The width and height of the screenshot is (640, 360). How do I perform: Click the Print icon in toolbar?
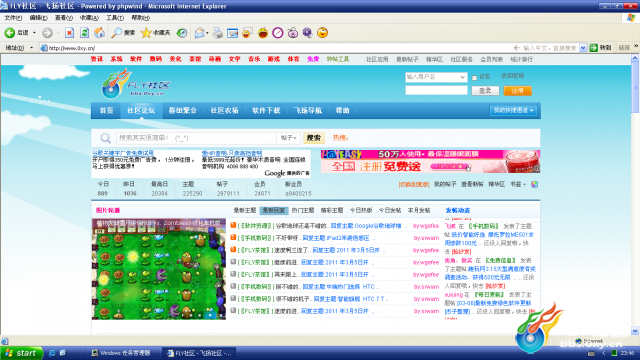coord(218,33)
